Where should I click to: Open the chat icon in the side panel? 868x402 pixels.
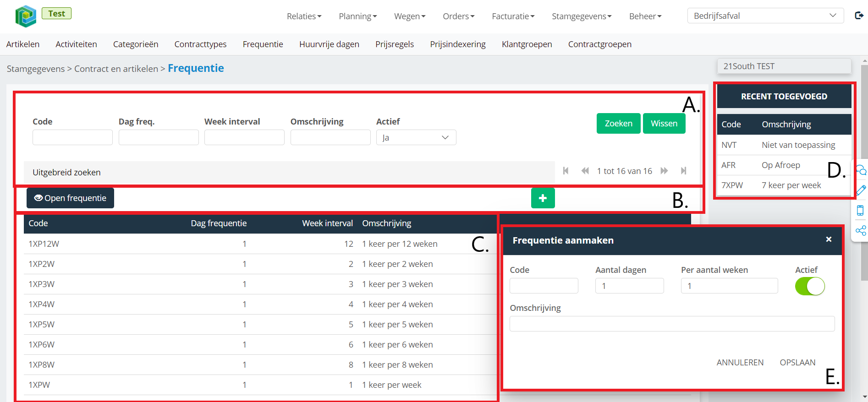pos(861,170)
